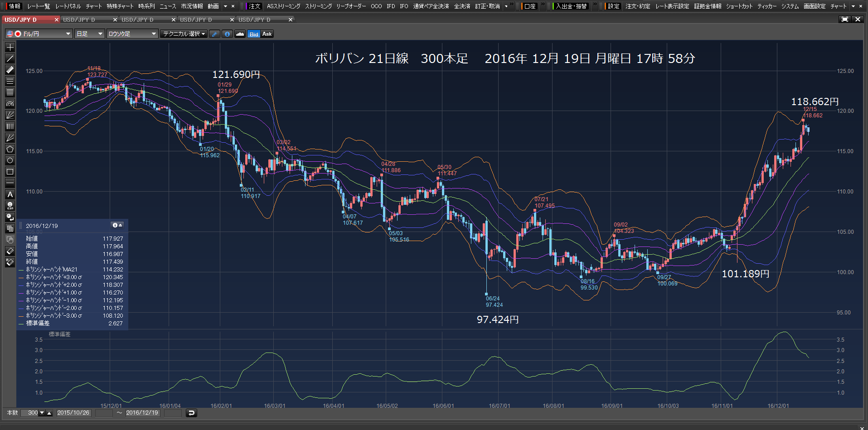Click the 全決済 button
Image resolution: width=868 pixels, height=430 pixels.
coord(462,6)
